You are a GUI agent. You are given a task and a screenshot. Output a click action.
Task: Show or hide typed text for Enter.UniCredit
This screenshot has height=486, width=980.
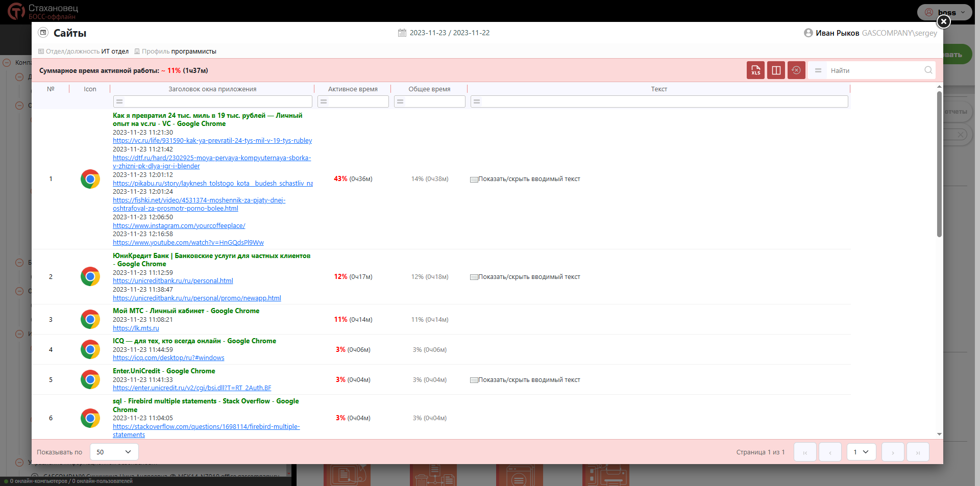pos(525,380)
